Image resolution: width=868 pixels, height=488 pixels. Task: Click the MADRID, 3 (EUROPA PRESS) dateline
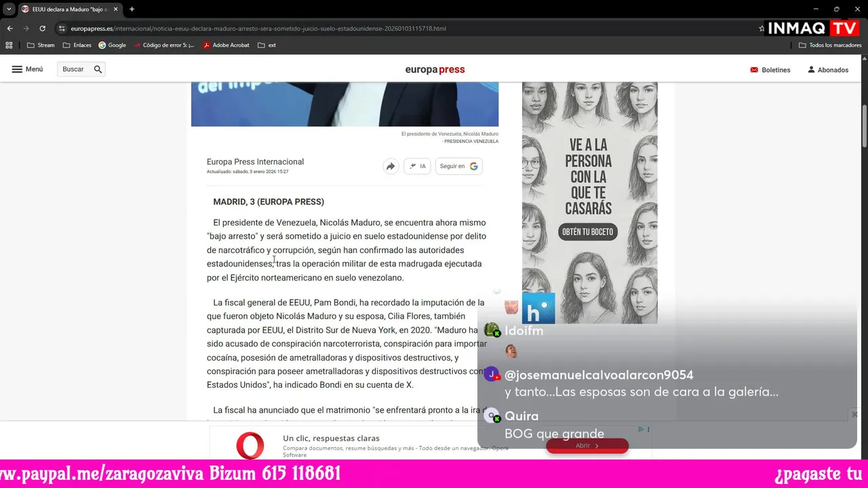[x=269, y=202]
